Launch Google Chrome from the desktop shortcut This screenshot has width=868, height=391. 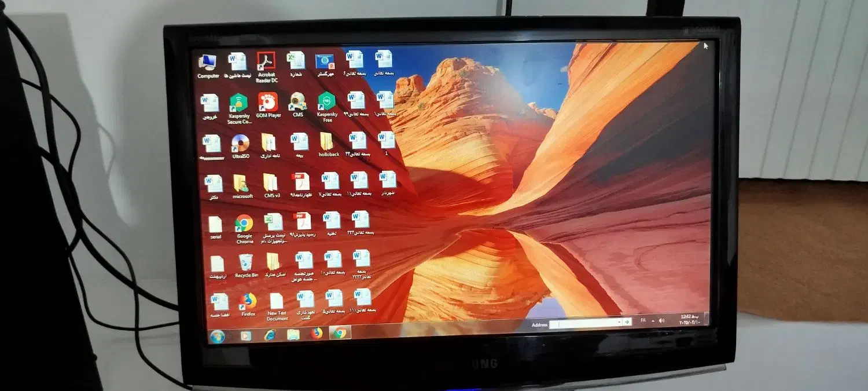coord(244,229)
